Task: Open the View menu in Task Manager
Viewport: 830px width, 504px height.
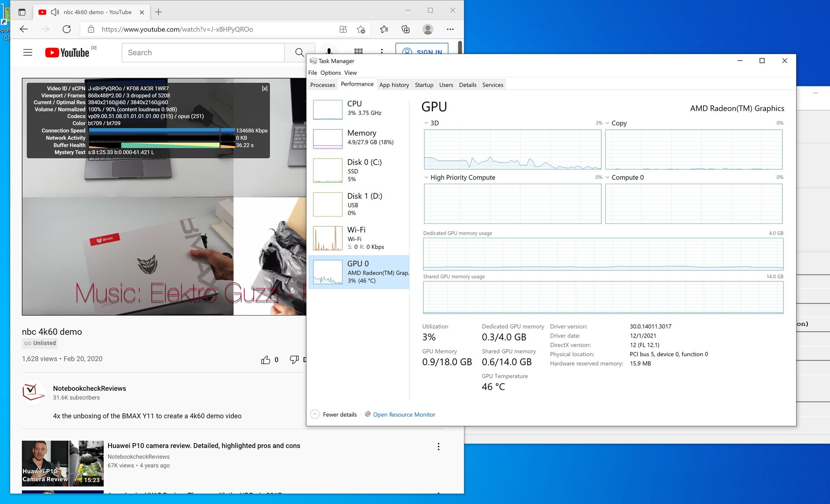Action: tap(351, 73)
